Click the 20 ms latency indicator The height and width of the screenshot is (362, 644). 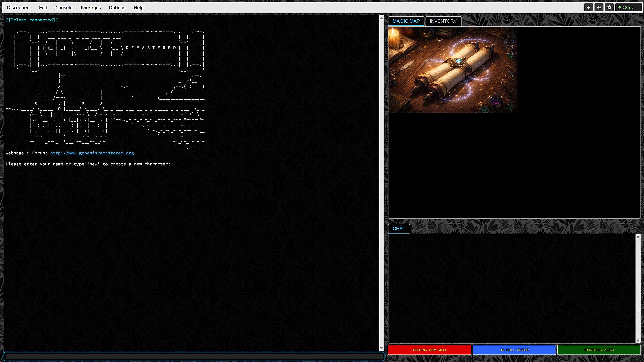pyautogui.click(x=629, y=7)
